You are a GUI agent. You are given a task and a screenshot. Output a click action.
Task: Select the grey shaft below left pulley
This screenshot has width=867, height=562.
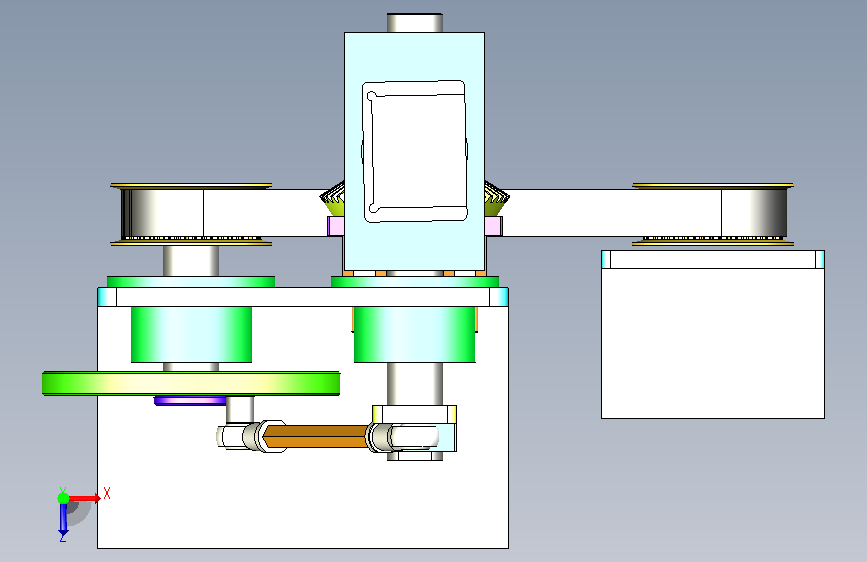coord(191,261)
